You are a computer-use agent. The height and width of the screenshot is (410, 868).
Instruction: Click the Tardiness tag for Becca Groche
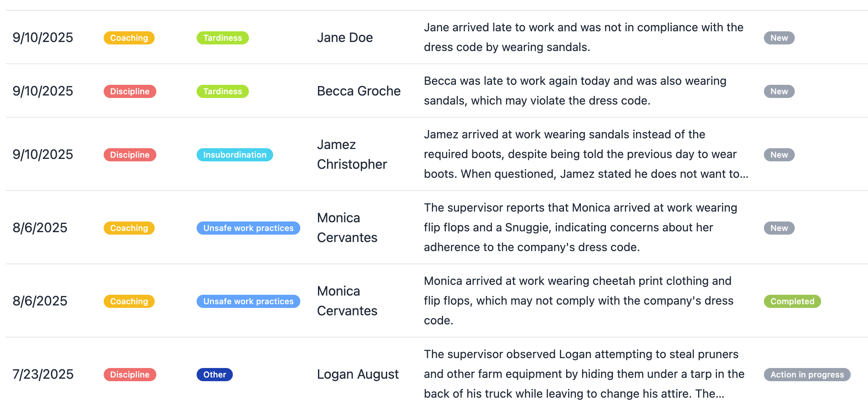coord(222,91)
